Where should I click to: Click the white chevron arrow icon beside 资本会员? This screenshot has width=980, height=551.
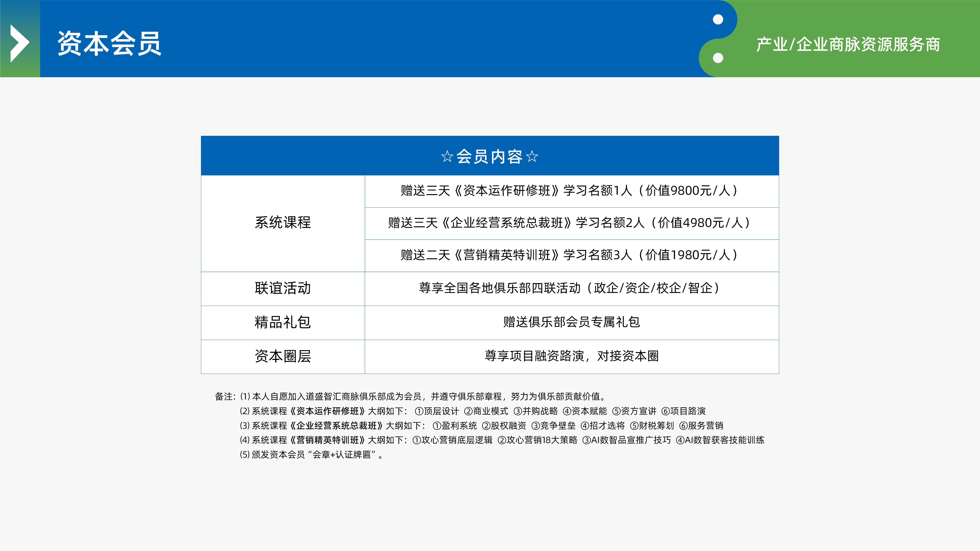coord(20,43)
